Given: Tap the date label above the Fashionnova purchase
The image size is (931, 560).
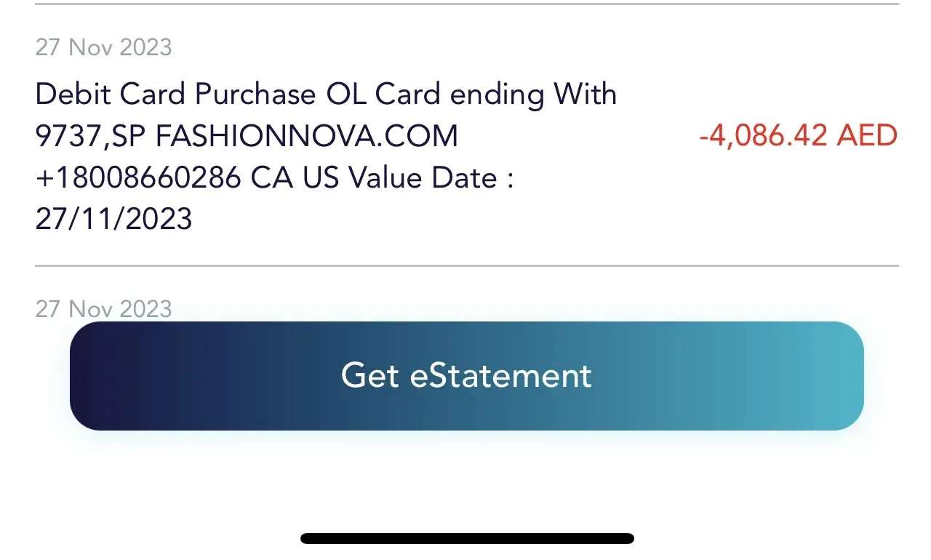Looking at the screenshot, I should point(103,48).
